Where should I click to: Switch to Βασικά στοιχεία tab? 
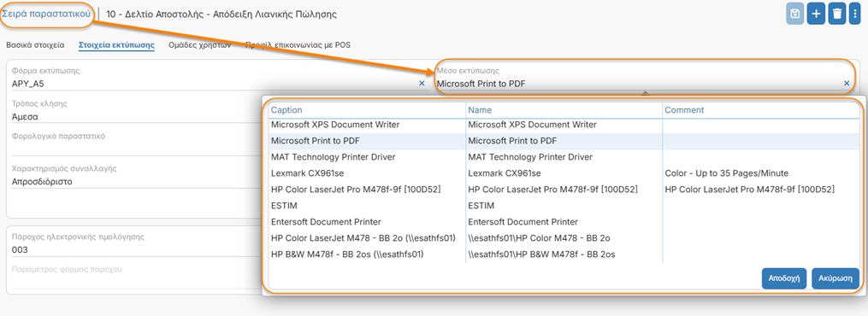click(x=35, y=45)
